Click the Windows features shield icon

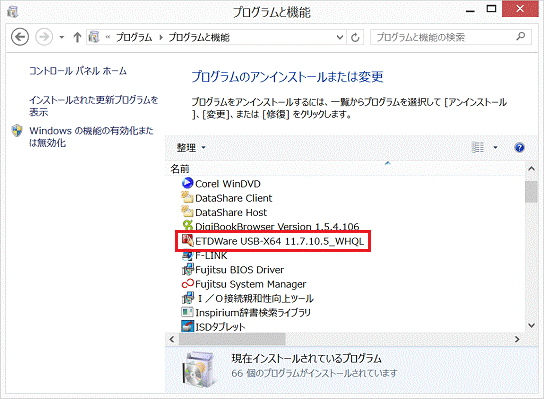(17, 131)
